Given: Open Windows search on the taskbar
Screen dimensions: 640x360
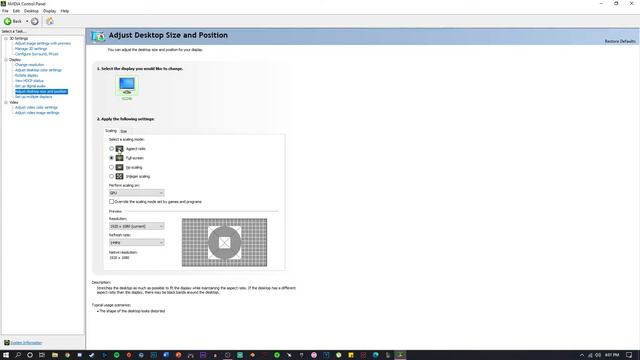Looking at the screenshot, I should [18, 355].
